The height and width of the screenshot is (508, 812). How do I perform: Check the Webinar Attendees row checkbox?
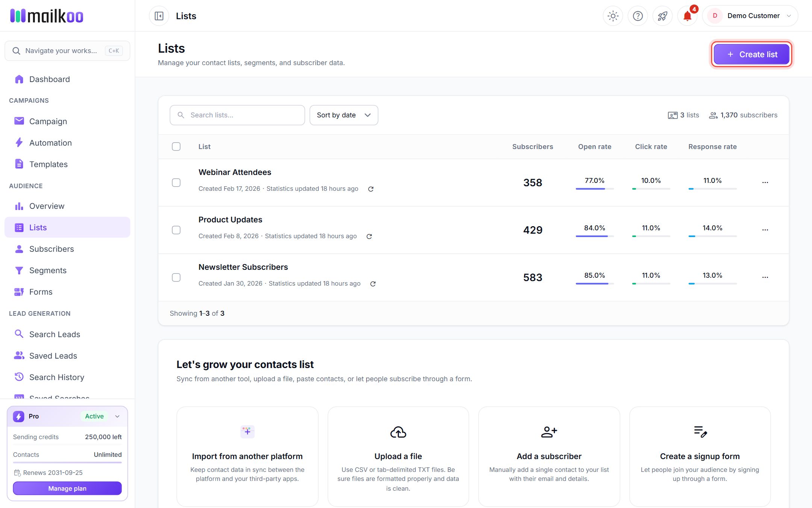pos(176,183)
